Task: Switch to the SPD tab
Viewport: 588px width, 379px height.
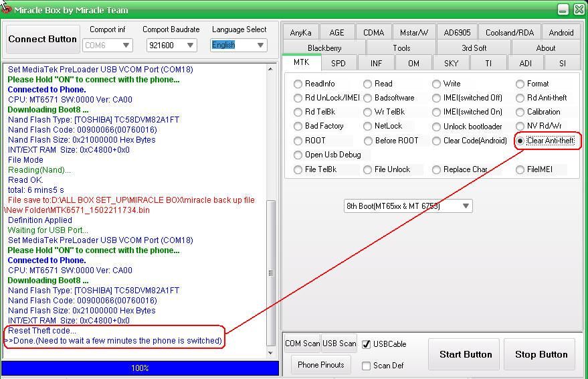Action: coord(338,63)
